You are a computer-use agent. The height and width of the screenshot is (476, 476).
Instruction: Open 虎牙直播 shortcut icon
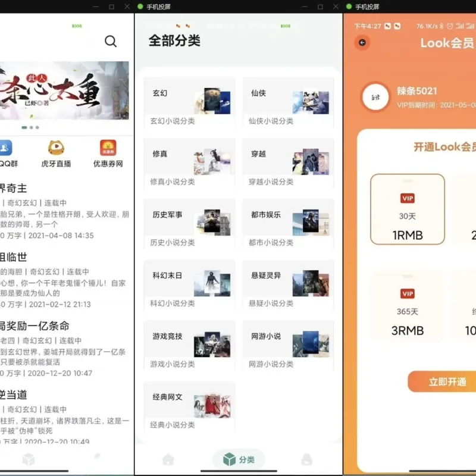56,148
